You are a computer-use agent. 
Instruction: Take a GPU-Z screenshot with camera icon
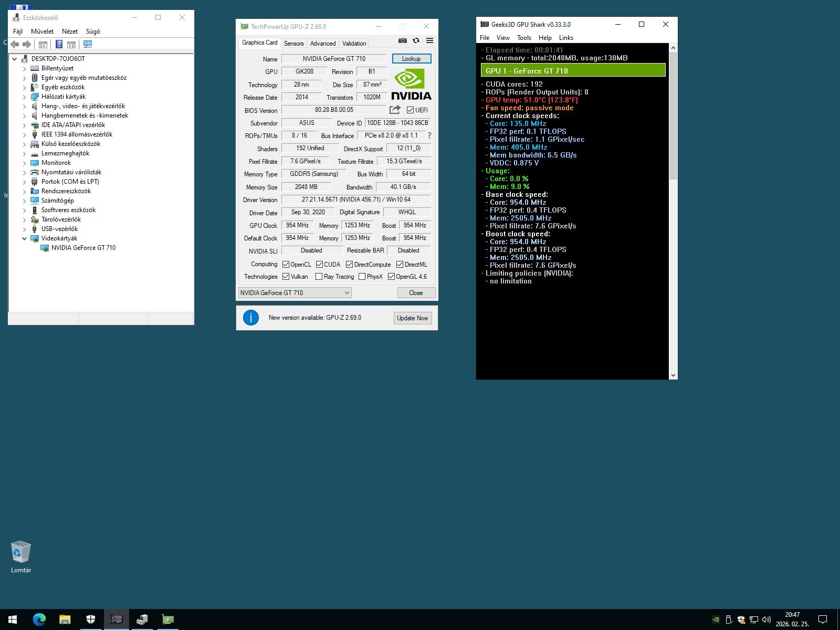click(403, 40)
